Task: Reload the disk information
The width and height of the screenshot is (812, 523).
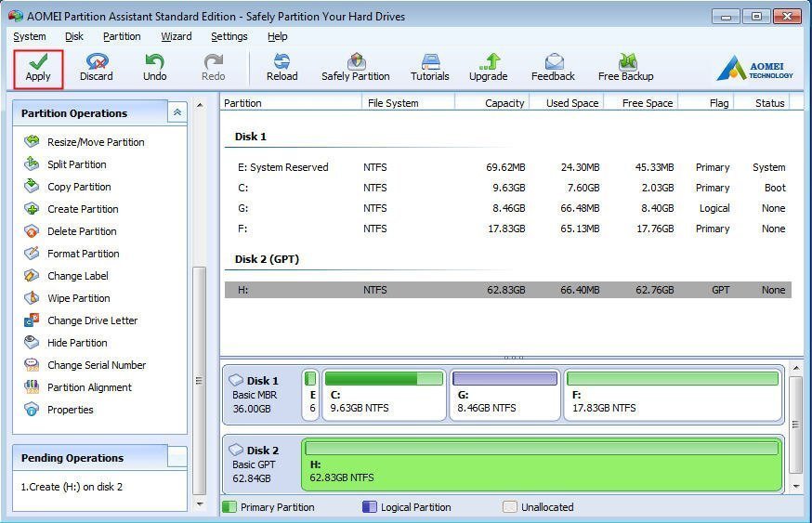Action: tap(282, 69)
